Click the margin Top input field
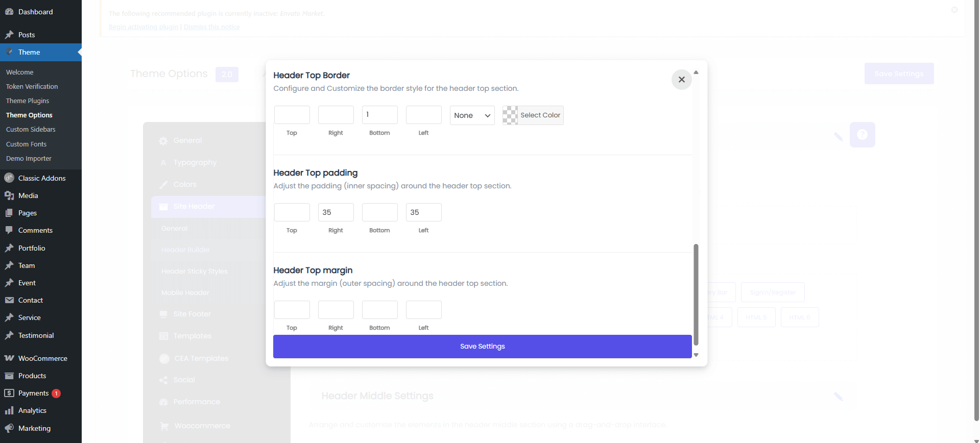Image resolution: width=980 pixels, height=443 pixels. [x=292, y=310]
